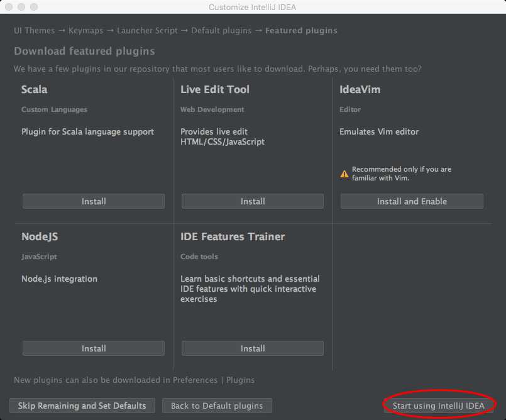The image size is (506, 420).
Task: Click the 'Download featured plugins' heading
Action: (85, 52)
